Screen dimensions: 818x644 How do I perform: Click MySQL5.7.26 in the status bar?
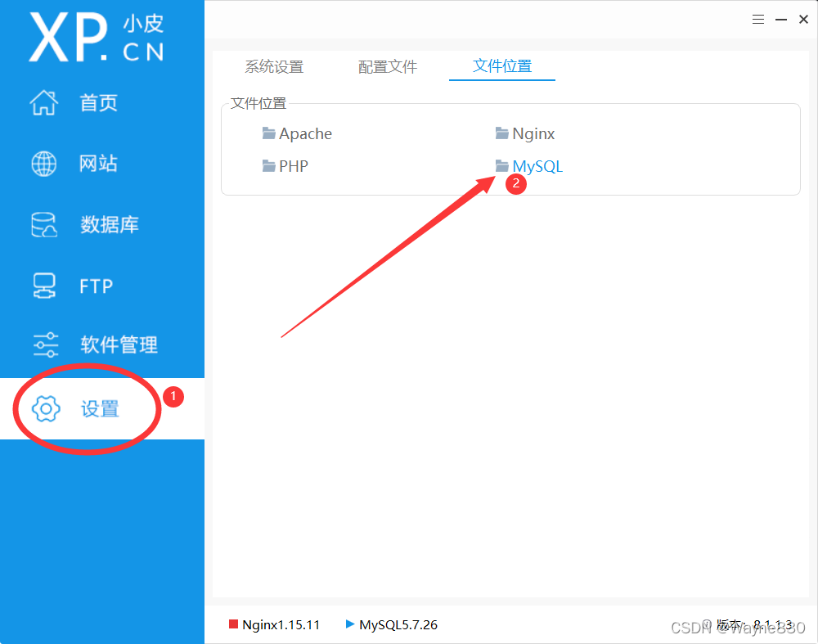point(398,624)
